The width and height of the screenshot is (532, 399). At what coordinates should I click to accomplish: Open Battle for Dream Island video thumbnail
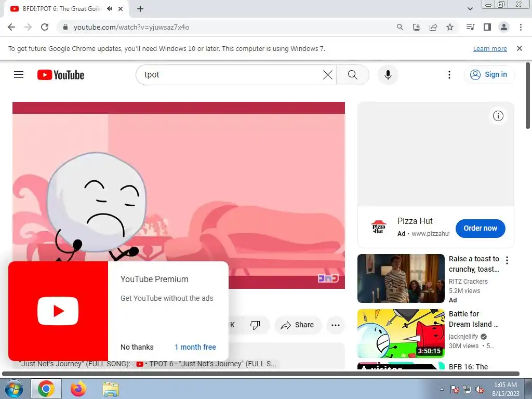(x=401, y=333)
